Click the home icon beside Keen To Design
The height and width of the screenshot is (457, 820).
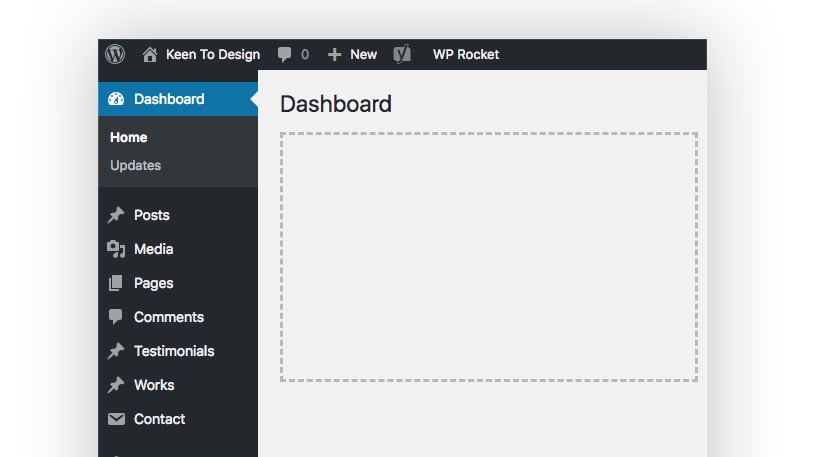[150, 54]
